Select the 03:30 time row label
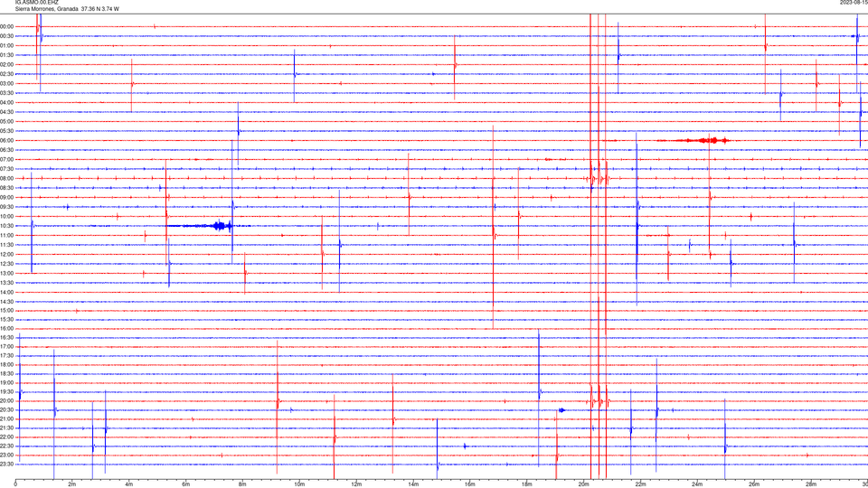The width and height of the screenshot is (868, 488). (x=6, y=93)
